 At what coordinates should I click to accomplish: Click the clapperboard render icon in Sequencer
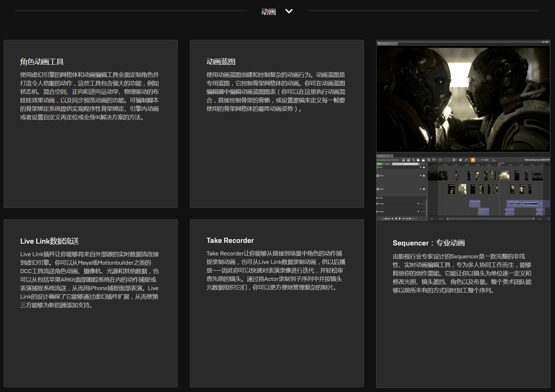[423, 160]
